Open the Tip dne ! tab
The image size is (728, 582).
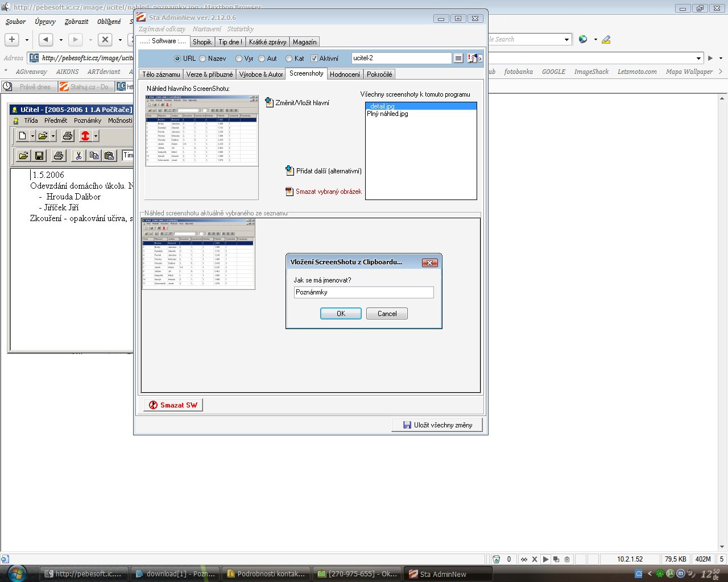[230, 42]
